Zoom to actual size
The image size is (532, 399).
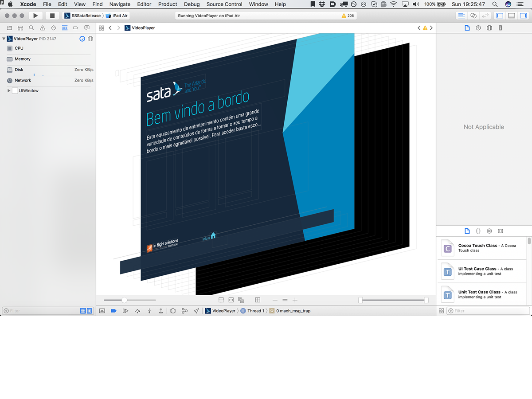click(285, 300)
